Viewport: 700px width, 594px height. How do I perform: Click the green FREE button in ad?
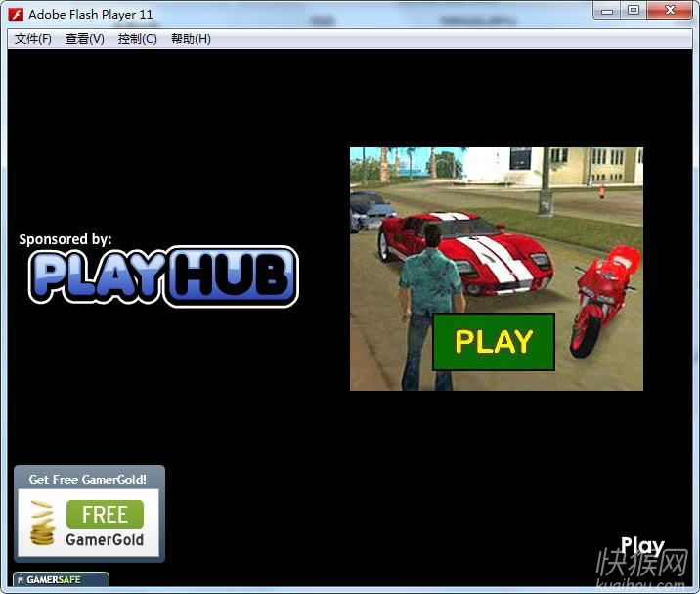105,514
